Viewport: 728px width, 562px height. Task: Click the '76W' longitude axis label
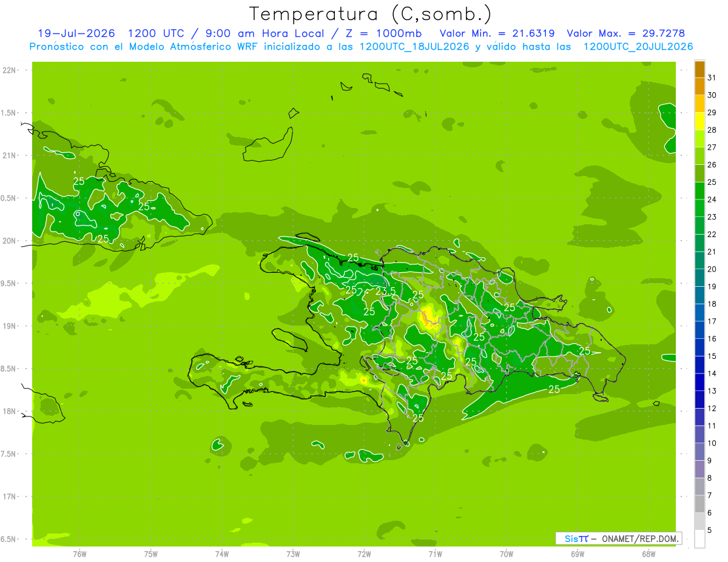(79, 554)
